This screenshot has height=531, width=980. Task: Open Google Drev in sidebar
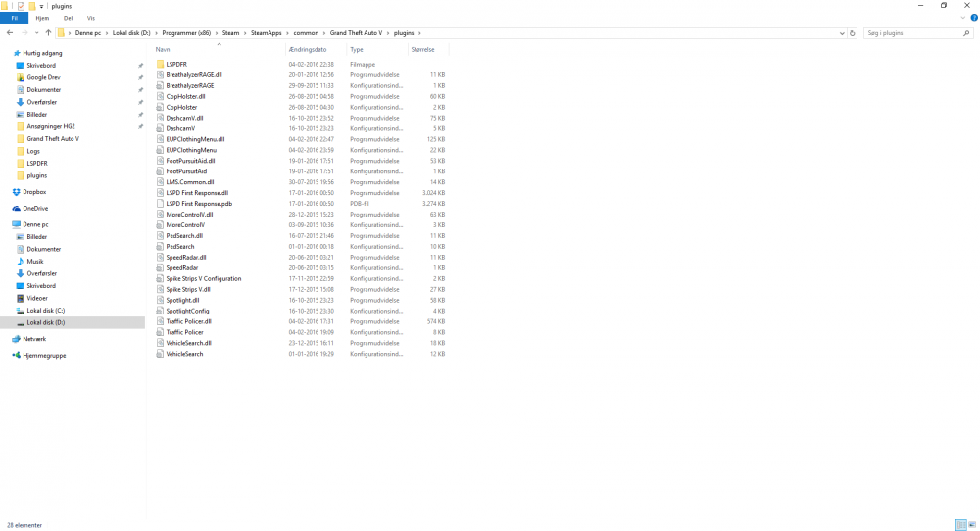click(x=43, y=77)
